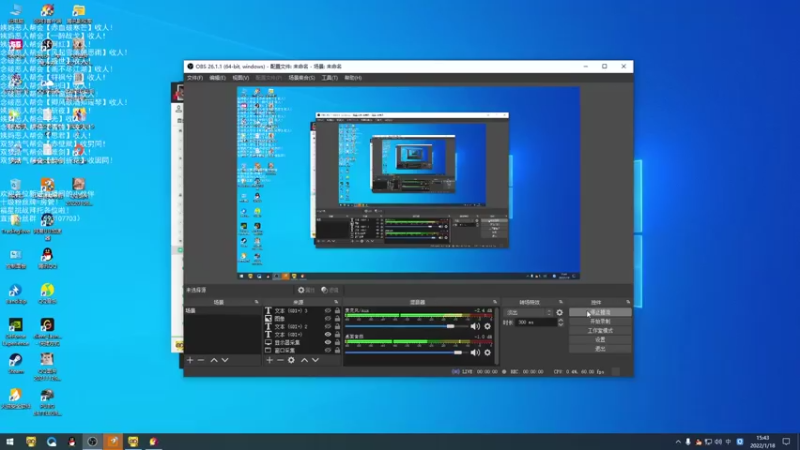Move the selected source up

click(x=304, y=360)
